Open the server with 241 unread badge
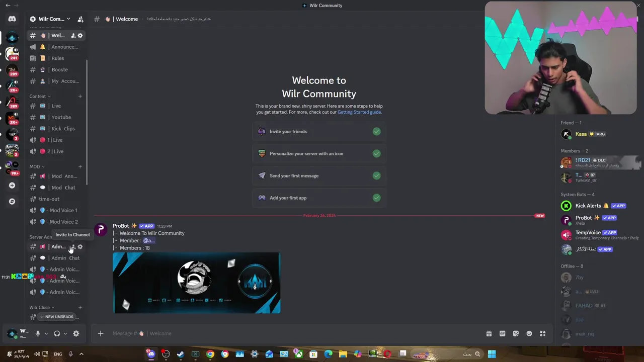The height and width of the screenshot is (362, 644). [x=12, y=53]
